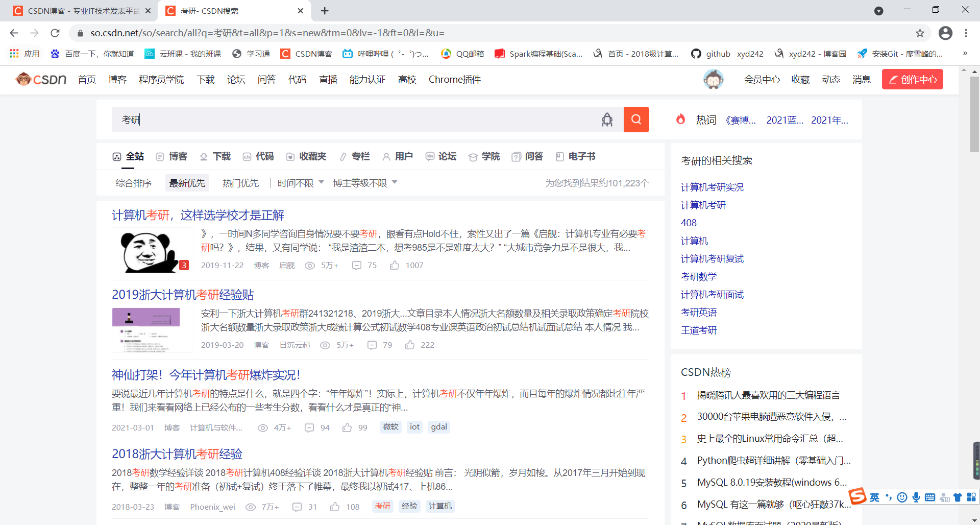
Task: Open hot list item 揭晓腾讯人最喜欢用的三大编程语言
Action: tap(769, 395)
